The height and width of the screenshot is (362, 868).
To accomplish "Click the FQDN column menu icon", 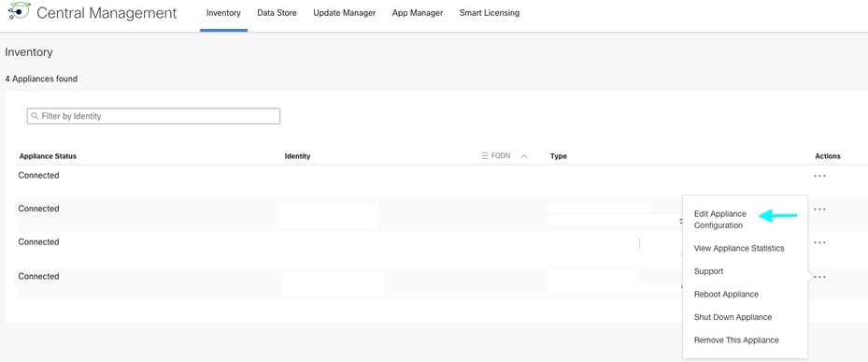I will (x=485, y=156).
